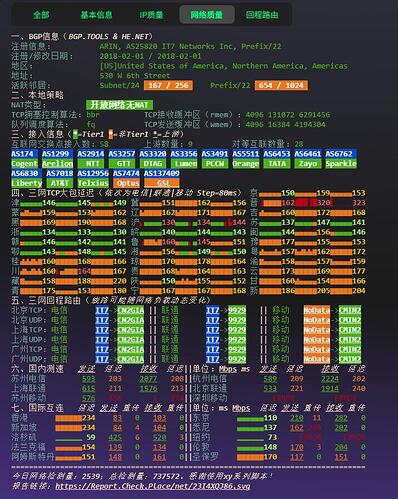398x499 pixels.
Task: Click CMIN2 in the 广州TCP row
Action: pos(350,349)
